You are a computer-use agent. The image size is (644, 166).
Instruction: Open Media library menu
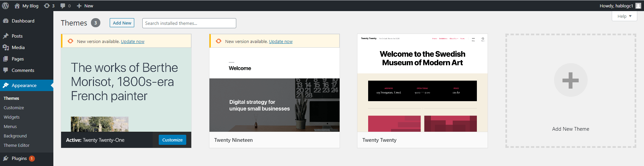pyautogui.click(x=27, y=47)
